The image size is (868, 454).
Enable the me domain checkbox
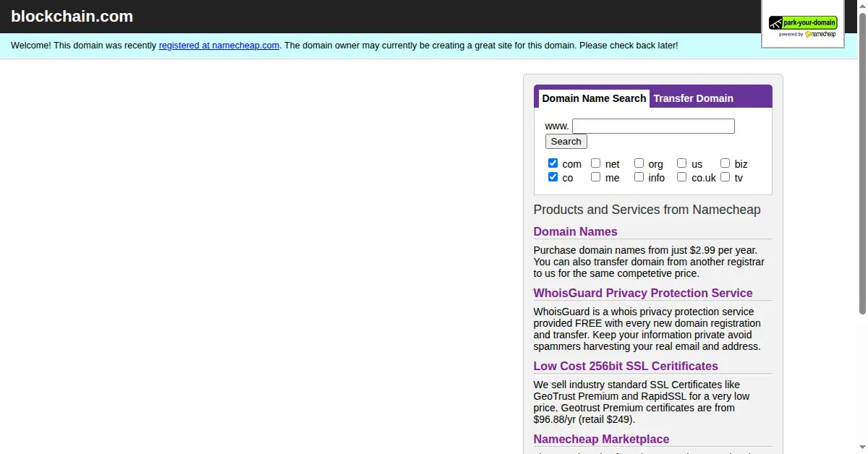click(596, 177)
